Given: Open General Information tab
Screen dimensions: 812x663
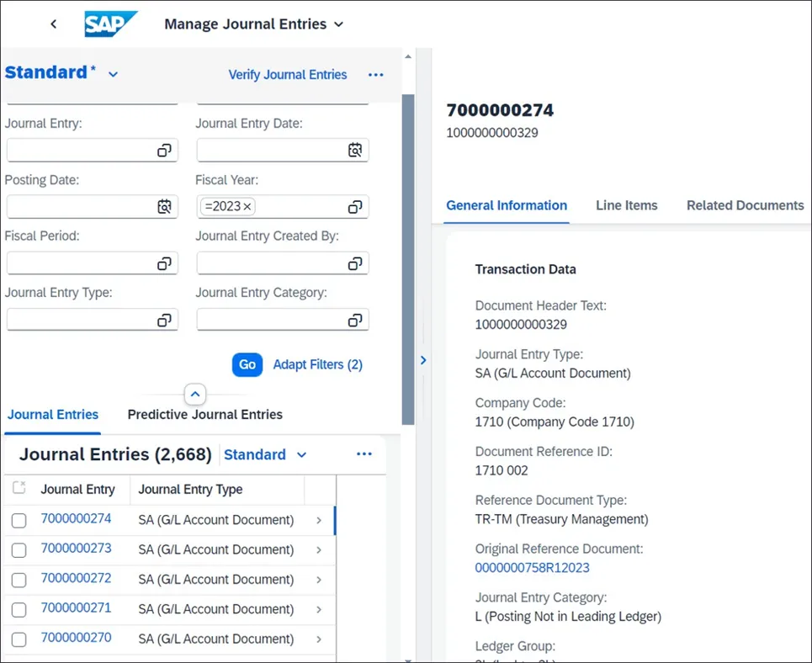Looking at the screenshot, I should [x=507, y=205].
